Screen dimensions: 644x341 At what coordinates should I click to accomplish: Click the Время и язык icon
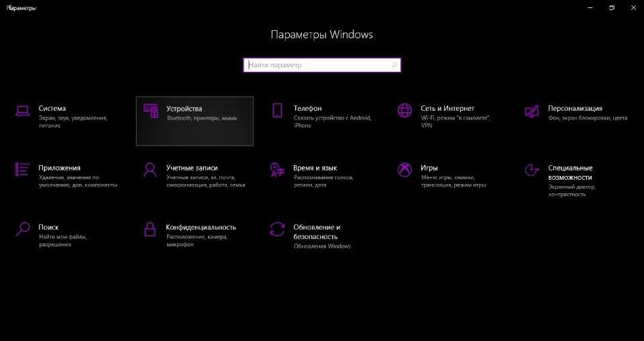pyautogui.click(x=277, y=170)
